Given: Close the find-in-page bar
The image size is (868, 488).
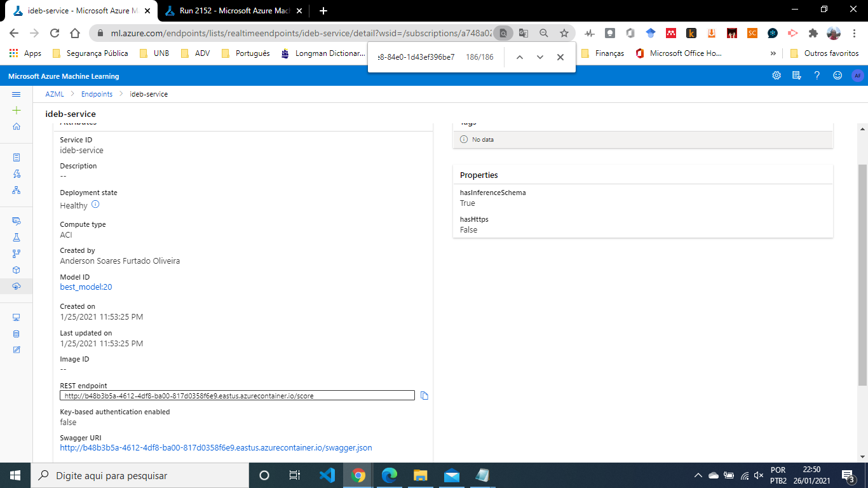Looking at the screenshot, I should tap(560, 57).
